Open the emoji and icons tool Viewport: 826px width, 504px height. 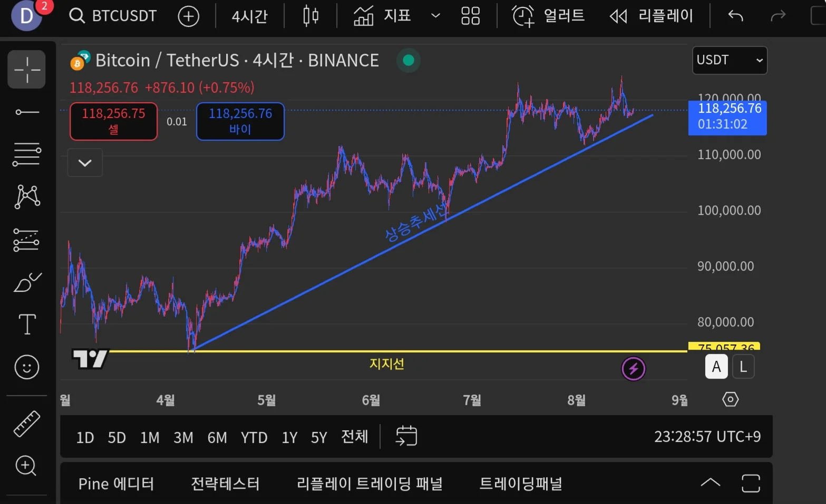[x=27, y=367]
